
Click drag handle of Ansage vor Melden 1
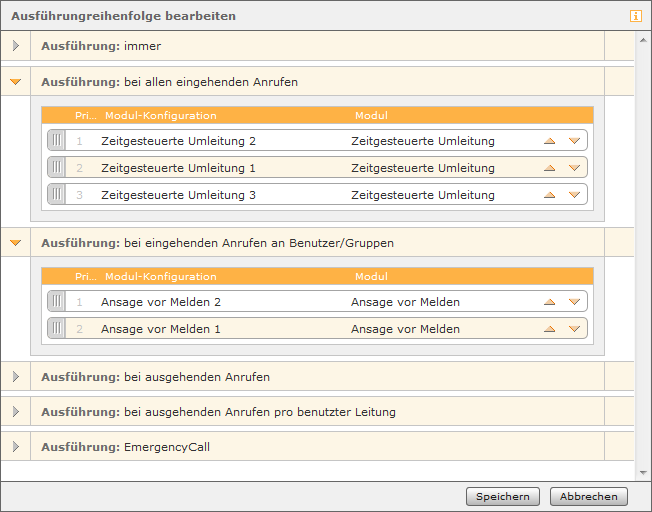(57, 328)
